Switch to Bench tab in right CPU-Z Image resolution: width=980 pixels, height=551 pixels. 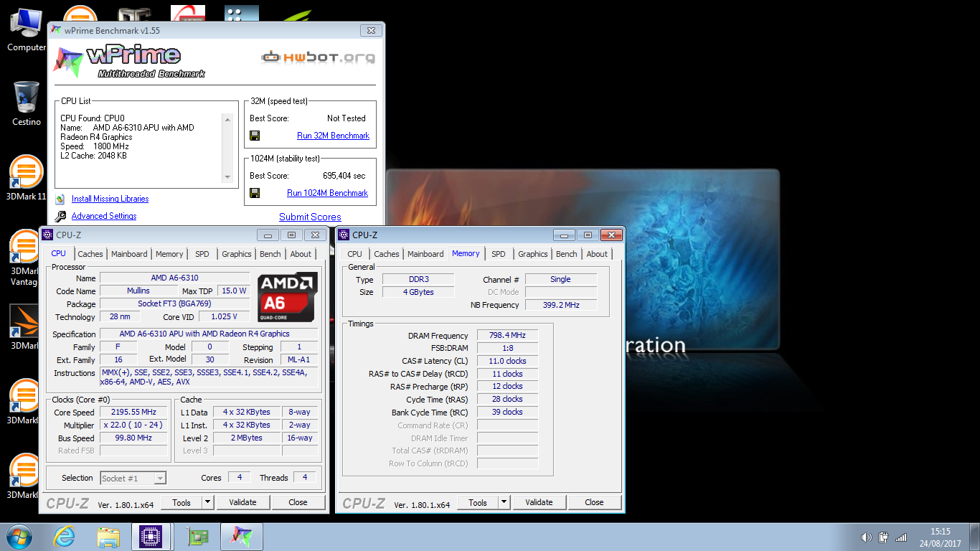567,254
